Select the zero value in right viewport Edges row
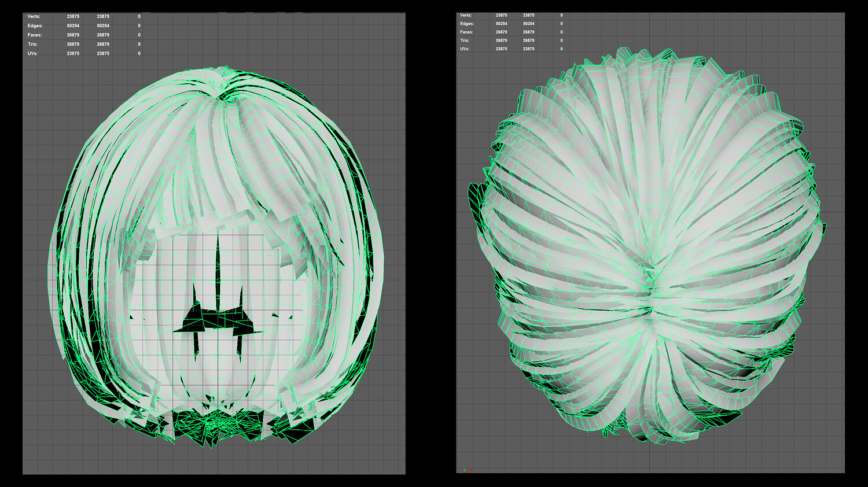This screenshot has height=487, width=868. (x=561, y=24)
